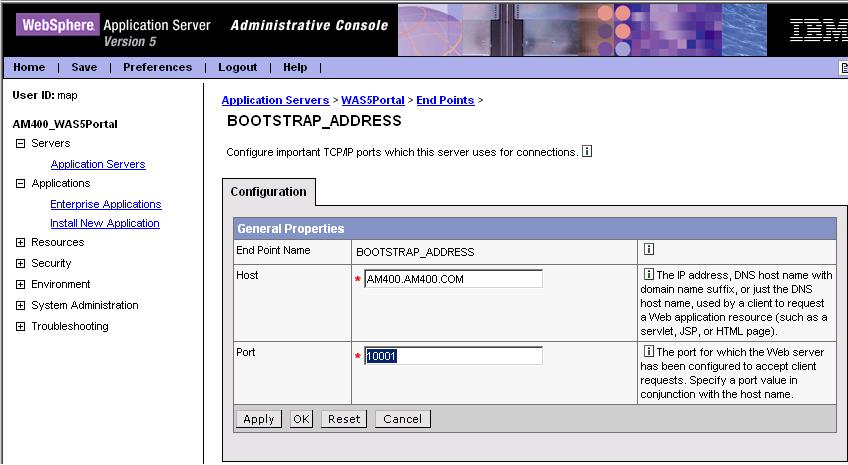Viewport: 848px width, 465px height.
Task: Click the Reset button
Action: 344,419
